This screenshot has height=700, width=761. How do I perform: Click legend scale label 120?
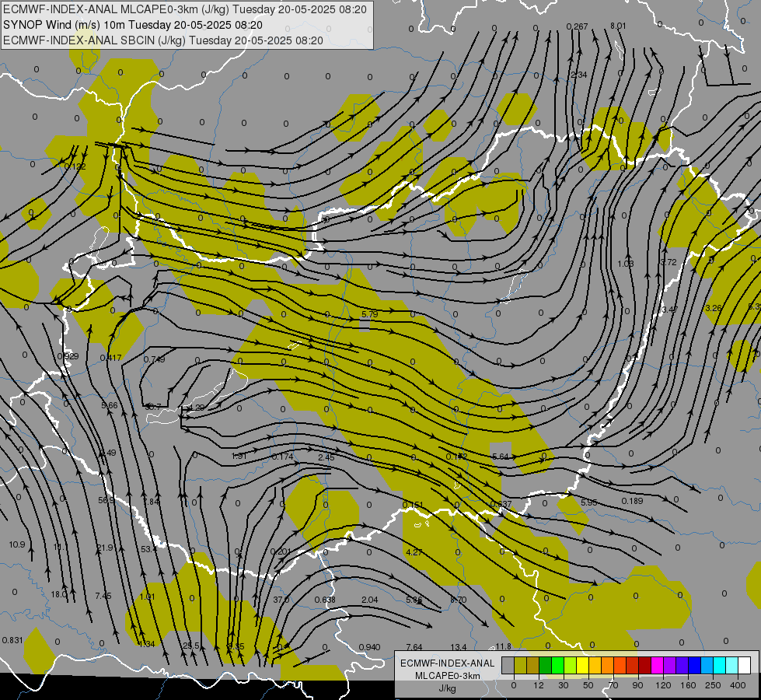663,685
